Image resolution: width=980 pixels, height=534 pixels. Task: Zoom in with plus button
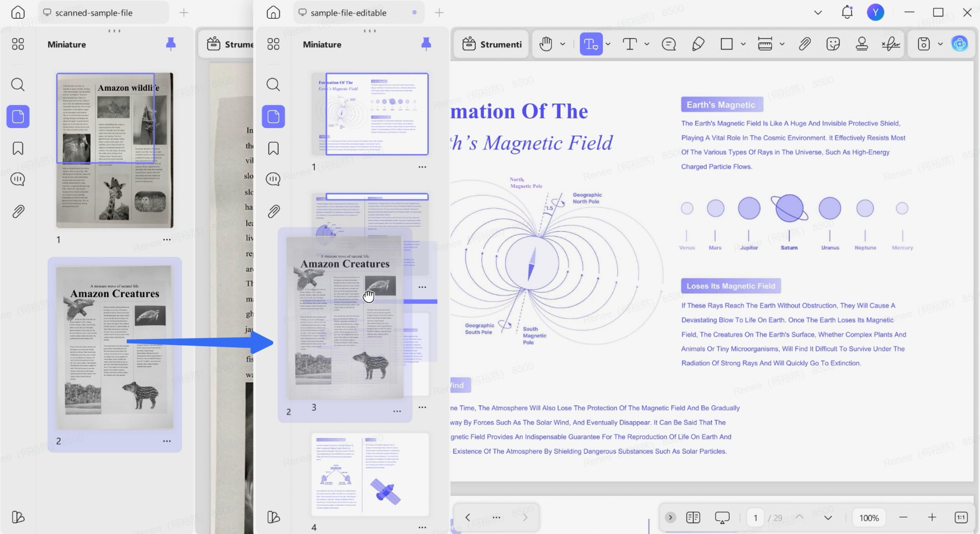(x=932, y=518)
